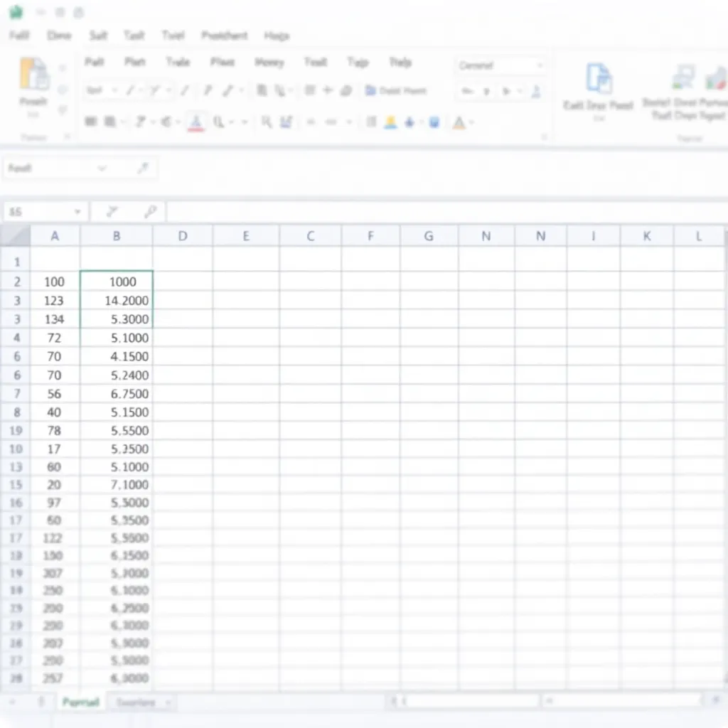Open the General number format dropdown

tap(539, 65)
